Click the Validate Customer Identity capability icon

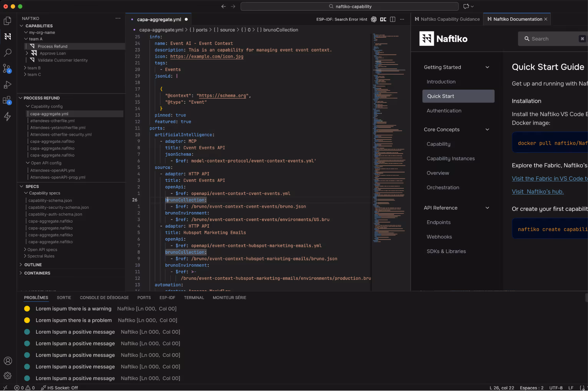pyautogui.click(x=32, y=60)
